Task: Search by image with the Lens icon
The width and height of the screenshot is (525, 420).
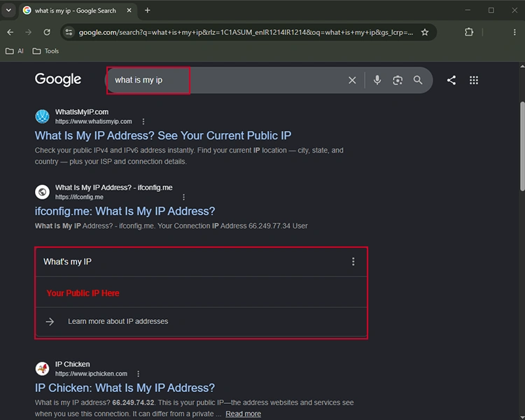Action: (x=398, y=80)
